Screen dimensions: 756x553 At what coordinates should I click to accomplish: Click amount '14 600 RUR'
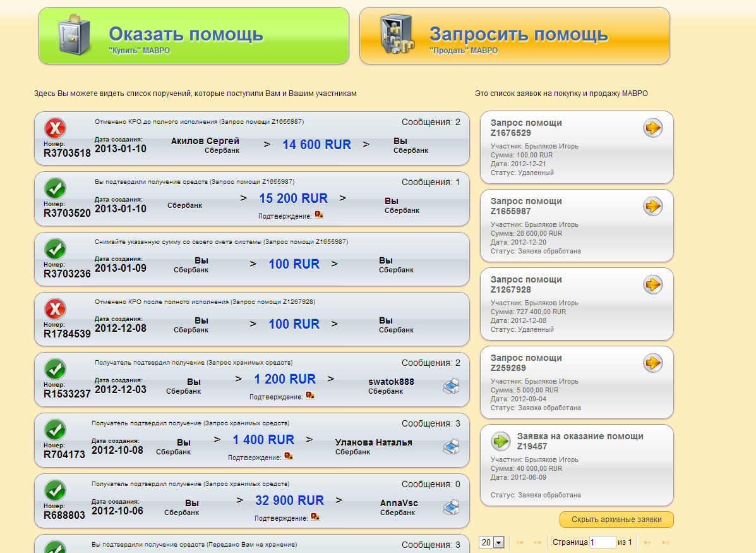pos(317,145)
